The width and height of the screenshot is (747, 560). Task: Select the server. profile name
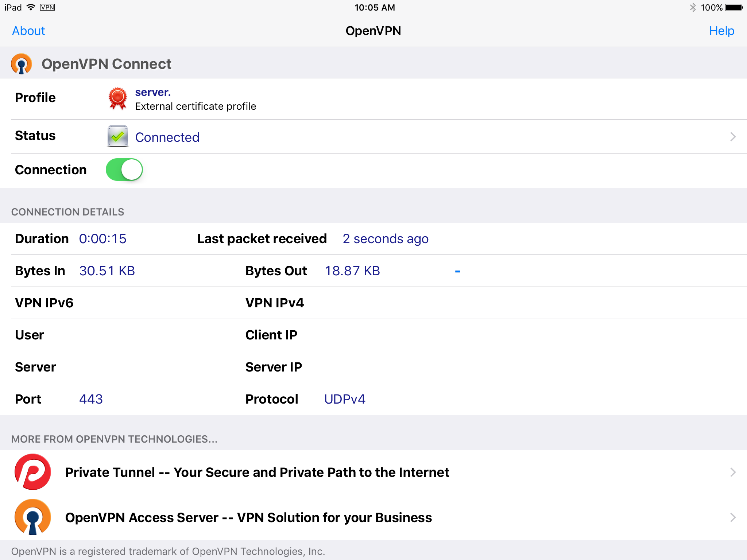point(153,92)
